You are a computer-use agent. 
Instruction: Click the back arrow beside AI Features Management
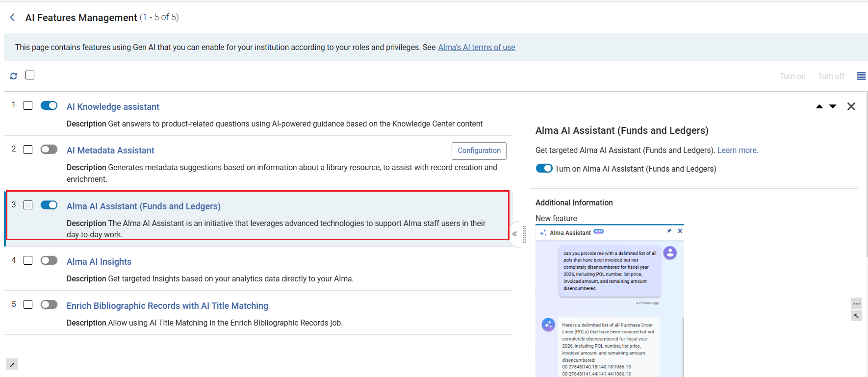pos(12,17)
